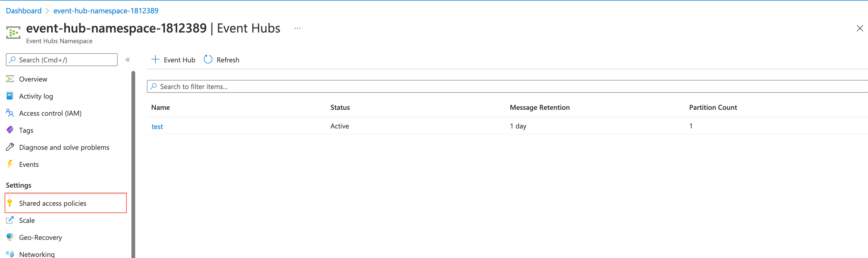
Task: Refresh the event hubs list
Action: coord(222,60)
